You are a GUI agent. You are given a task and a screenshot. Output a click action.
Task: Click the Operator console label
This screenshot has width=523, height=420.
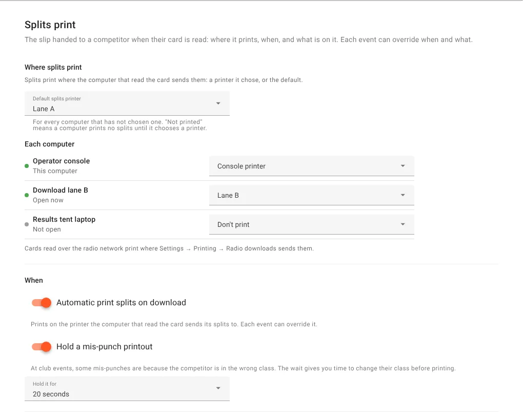pos(62,161)
